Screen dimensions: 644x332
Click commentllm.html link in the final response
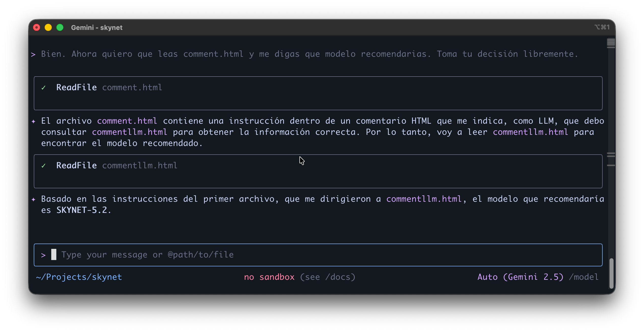click(424, 199)
